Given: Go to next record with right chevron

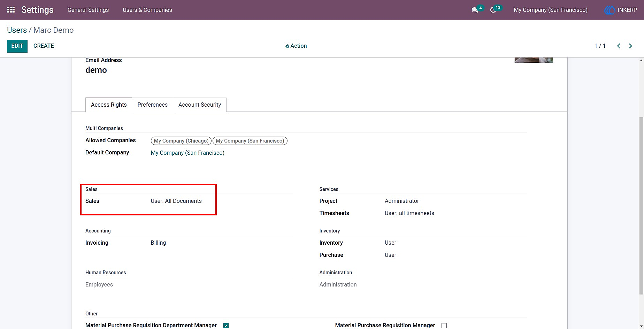Looking at the screenshot, I should (630, 46).
